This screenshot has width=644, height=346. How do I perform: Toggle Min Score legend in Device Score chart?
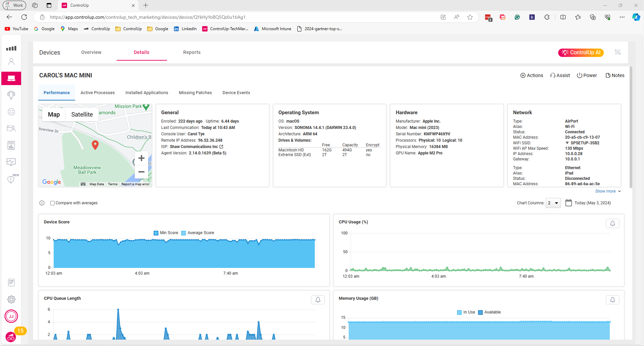pyautogui.click(x=166, y=233)
